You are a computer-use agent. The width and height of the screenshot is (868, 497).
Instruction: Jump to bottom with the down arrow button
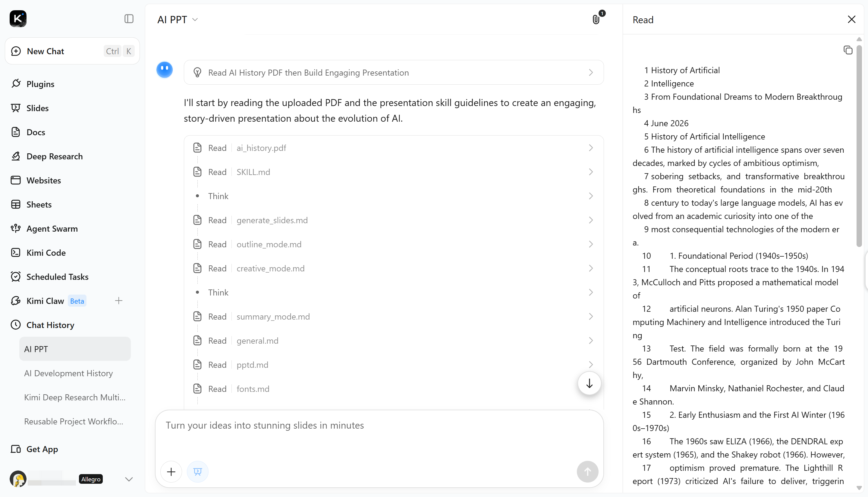click(x=589, y=383)
